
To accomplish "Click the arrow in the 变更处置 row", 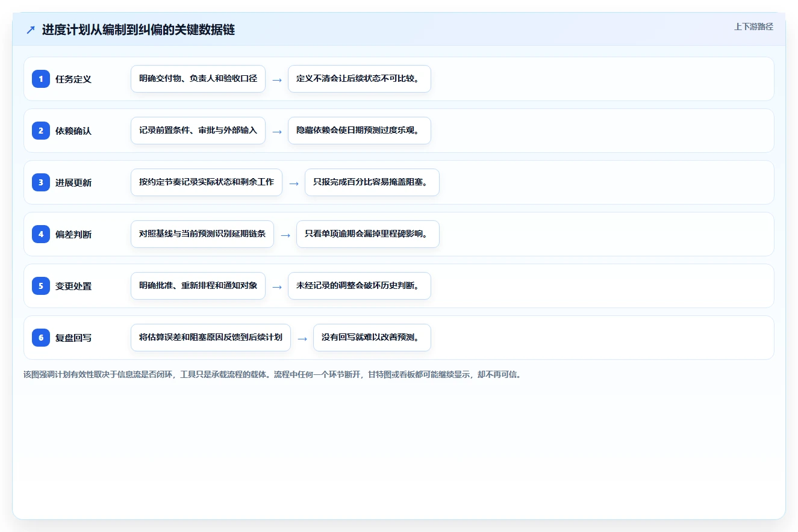I will [277, 286].
